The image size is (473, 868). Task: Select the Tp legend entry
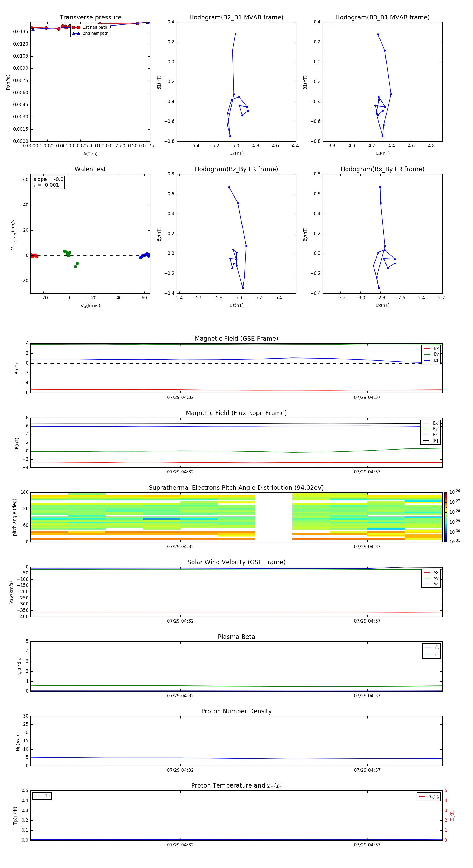pyautogui.click(x=42, y=796)
